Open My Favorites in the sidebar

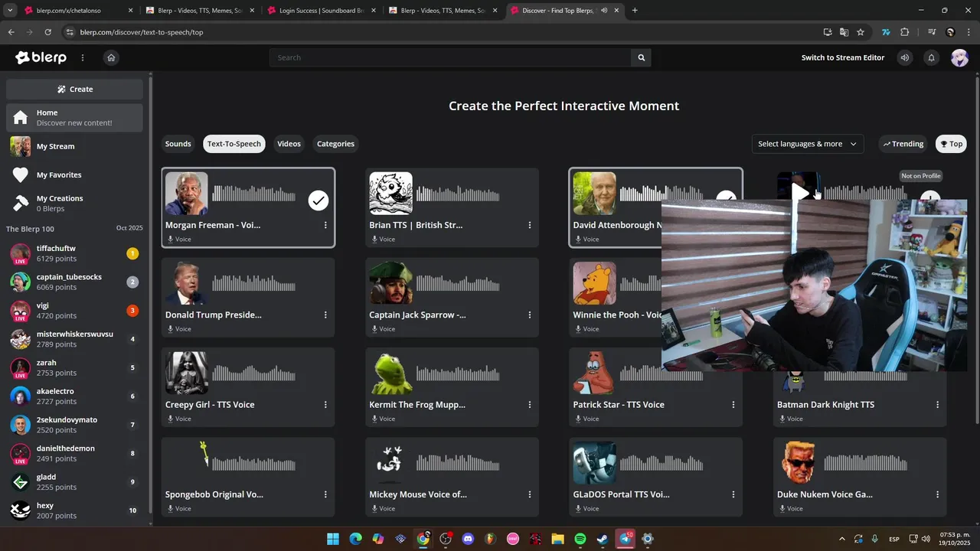pyautogui.click(x=74, y=175)
